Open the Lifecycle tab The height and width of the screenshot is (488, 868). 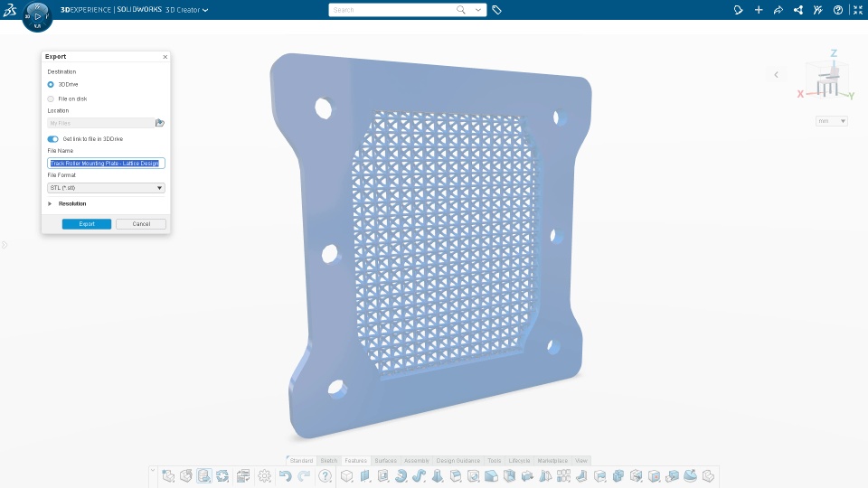pyautogui.click(x=519, y=460)
